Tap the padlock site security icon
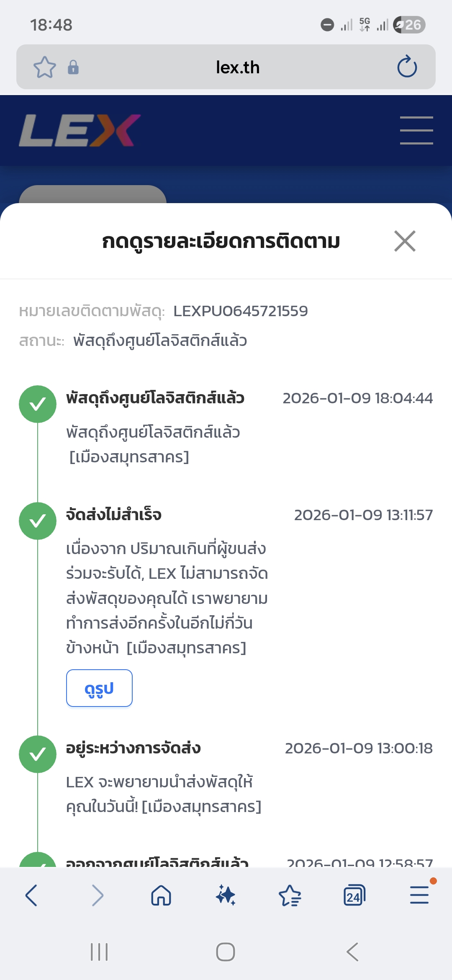The width and height of the screenshot is (452, 980). coord(73,67)
